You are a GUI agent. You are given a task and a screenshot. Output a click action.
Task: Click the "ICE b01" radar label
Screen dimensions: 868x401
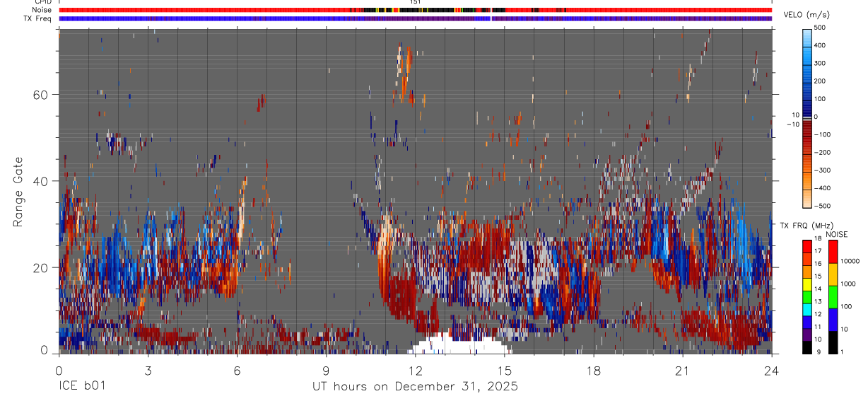click(82, 387)
